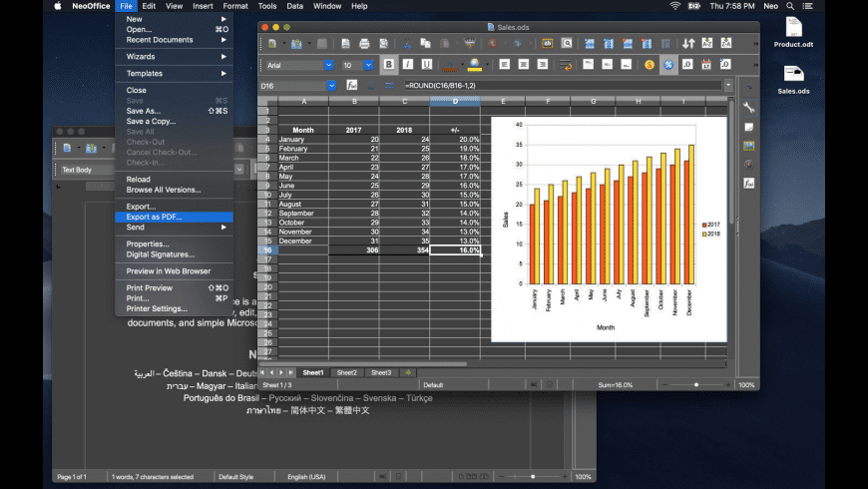The width and height of the screenshot is (868, 489).
Task: Open the sidebar Navigator compass panel
Action: pyautogui.click(x=749, y=165)
